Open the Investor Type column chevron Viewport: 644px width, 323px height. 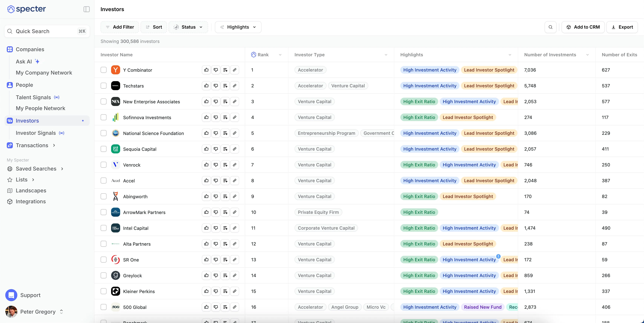[x=386, y=55]
